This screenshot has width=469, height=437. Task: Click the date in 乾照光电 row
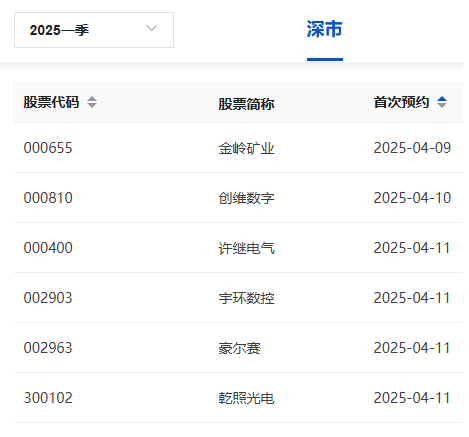click(x=412, y=398)
